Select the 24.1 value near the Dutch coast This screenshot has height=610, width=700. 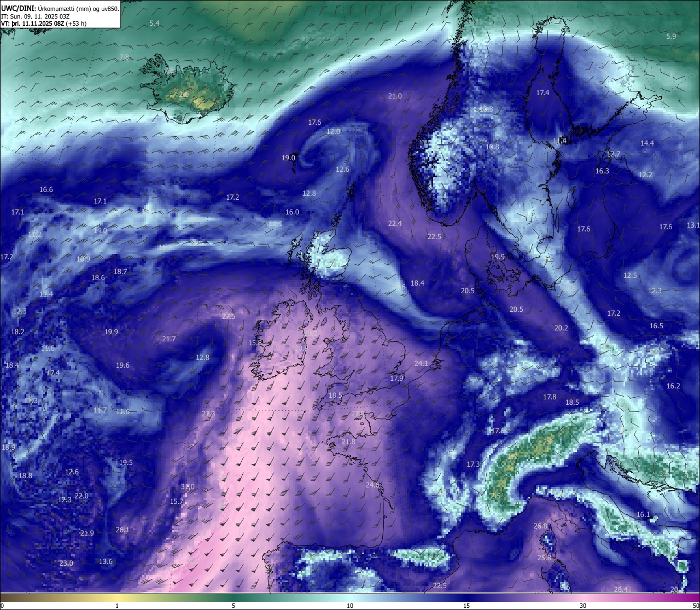coord(421,363)
